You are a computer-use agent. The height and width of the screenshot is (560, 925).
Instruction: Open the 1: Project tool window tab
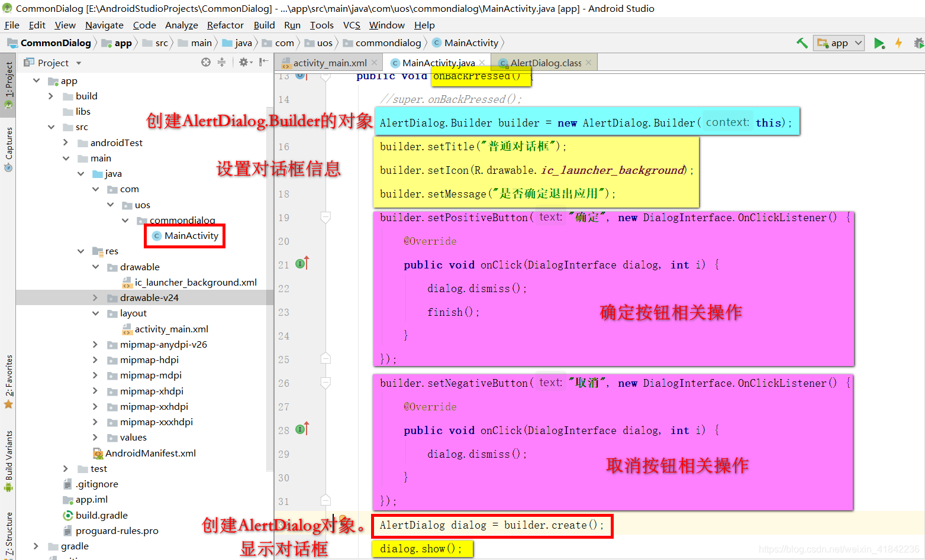click(8, 85)
